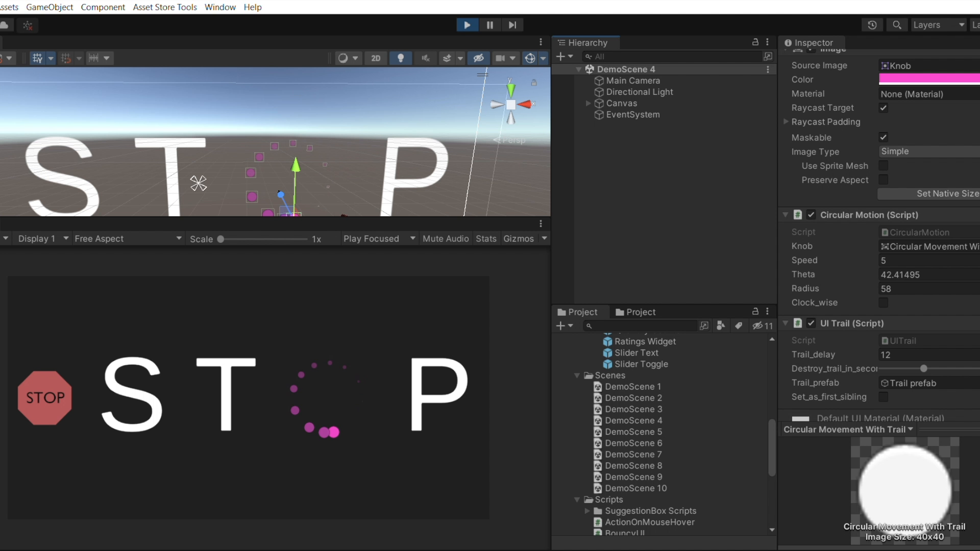Select Directional Light in Hierarchy
This screenshot has width=980, height=551.
click(x=640, y=92)
